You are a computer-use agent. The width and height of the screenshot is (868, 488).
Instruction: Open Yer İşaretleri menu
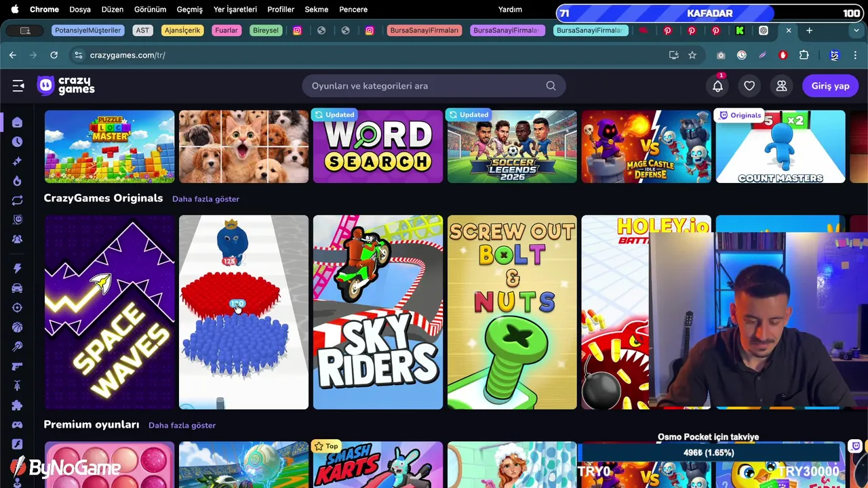pyautogui.click(x=235, y=9)
